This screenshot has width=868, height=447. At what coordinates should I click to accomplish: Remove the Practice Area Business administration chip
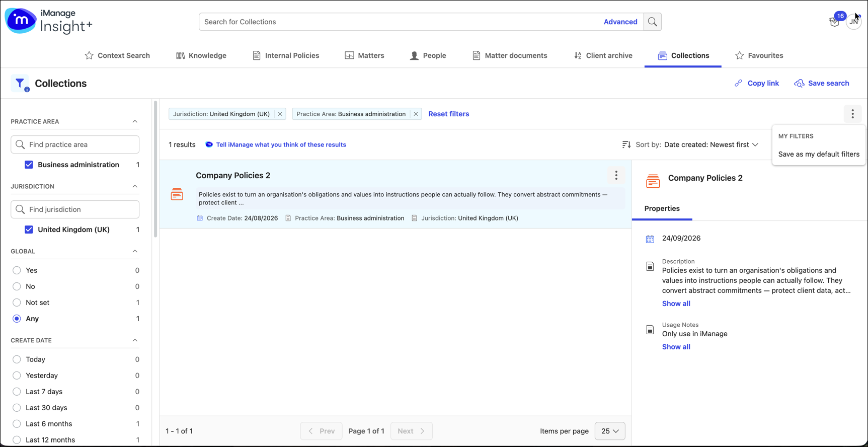point(416,114)
